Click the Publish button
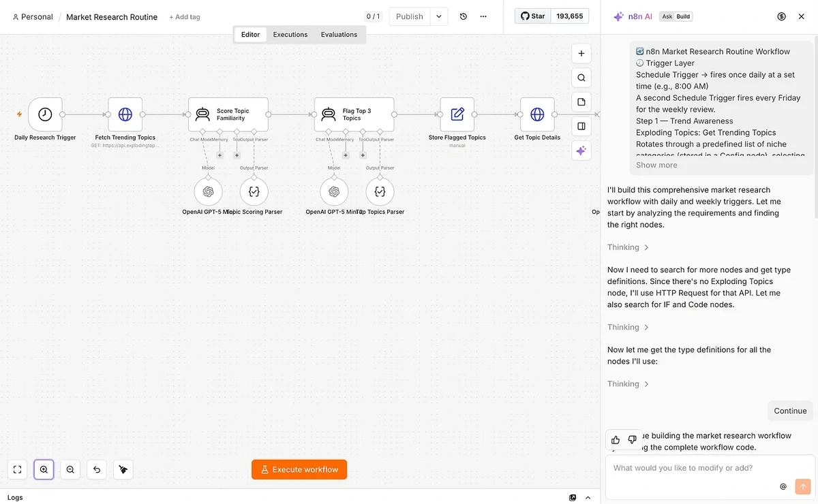This screenshot has width=818, height=504. pos(410,16)
